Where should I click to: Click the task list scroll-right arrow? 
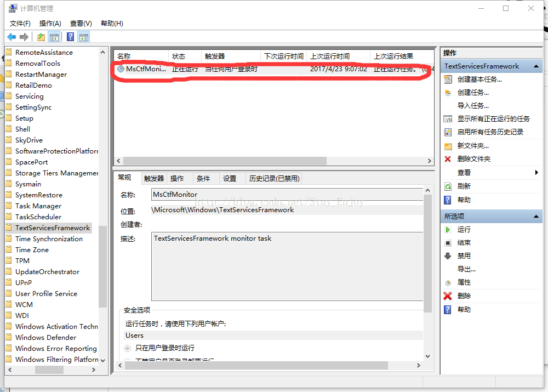click(430, 161)
